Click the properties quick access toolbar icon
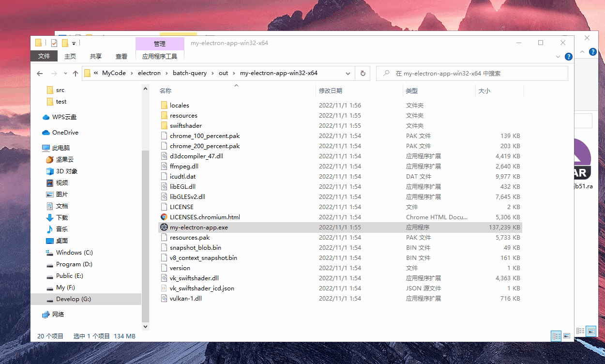 [54, 43]
